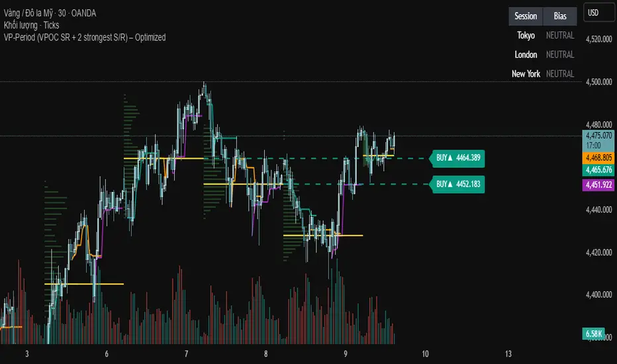The height and width of the screenshot is (364, 617).
Task: Click the BUY 4464.389 signal label
Action: [457, 158]
